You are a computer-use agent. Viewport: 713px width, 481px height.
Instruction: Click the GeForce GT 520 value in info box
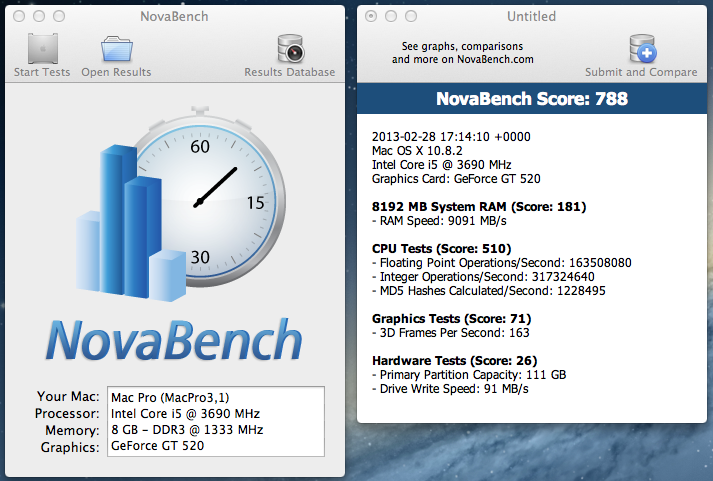[x=157, y=446]
